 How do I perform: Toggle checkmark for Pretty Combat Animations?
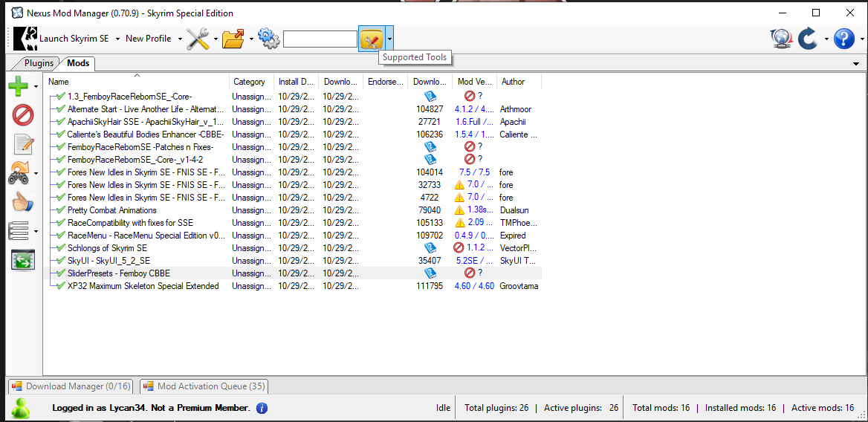(61, 210)
